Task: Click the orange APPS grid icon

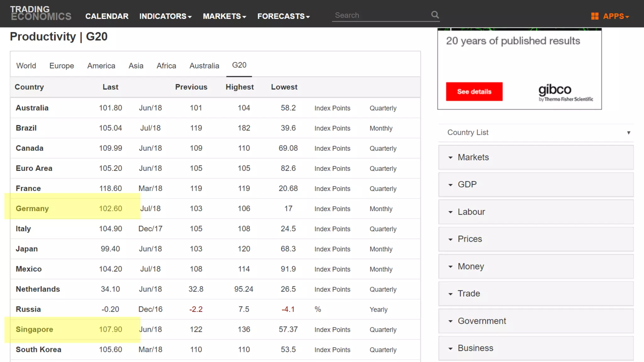Action: tap(595, 16)
